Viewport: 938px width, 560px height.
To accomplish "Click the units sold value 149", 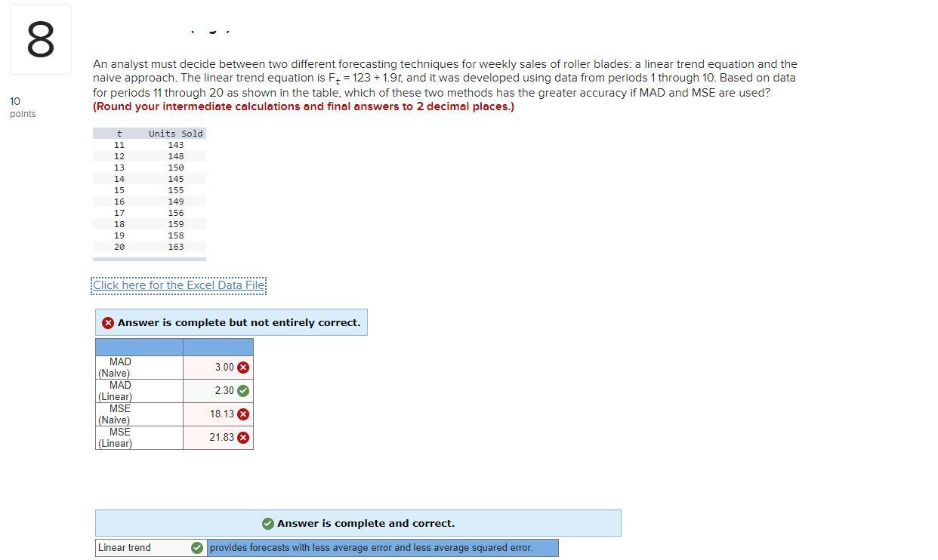I will coord(176,202).
